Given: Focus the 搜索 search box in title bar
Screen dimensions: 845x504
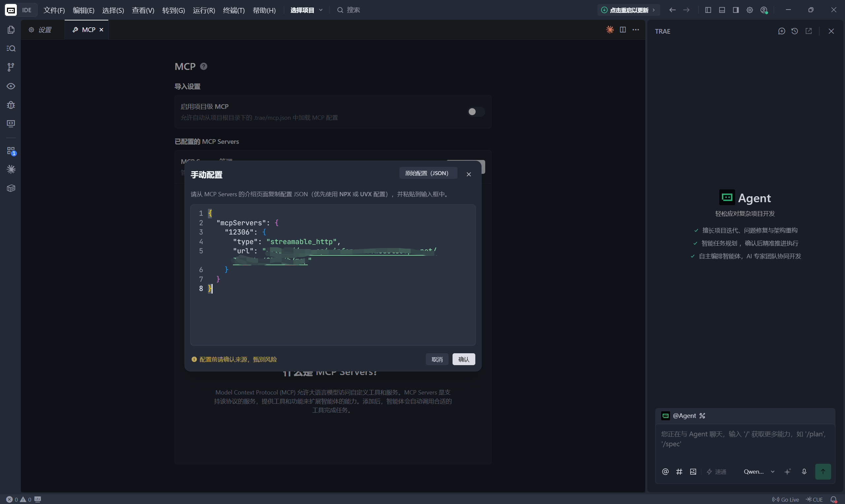Looking at the screenshot, I should 349,10.
